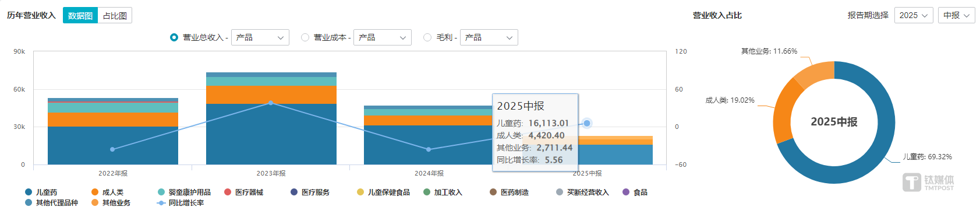Click the 2022年报 growth rate line point
980x210 pixels.
tap(112, 149)
